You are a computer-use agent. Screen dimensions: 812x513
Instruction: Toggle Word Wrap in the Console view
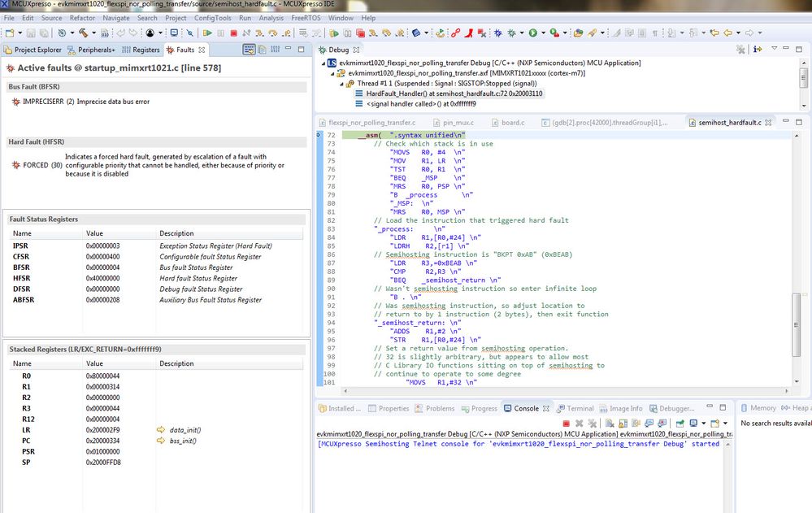click(x=636, y=423)
